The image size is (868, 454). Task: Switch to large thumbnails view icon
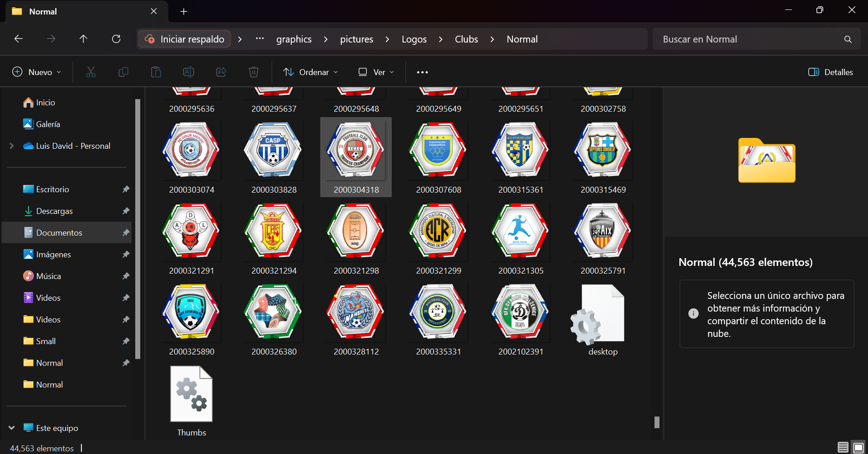[x=858, y=448]
